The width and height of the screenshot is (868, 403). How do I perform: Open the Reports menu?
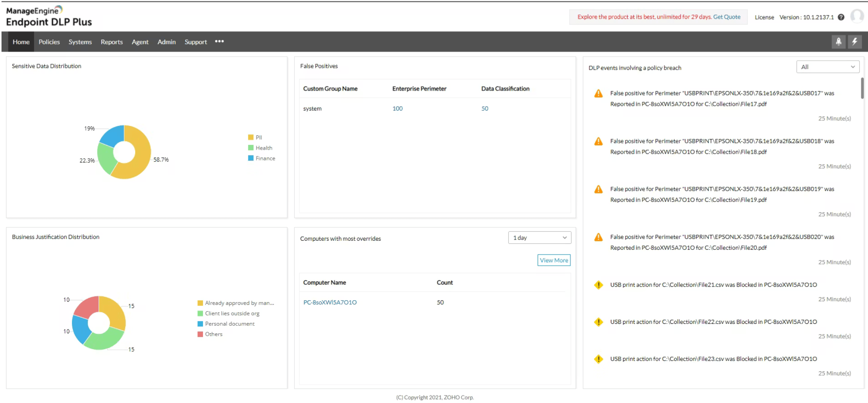112,42
